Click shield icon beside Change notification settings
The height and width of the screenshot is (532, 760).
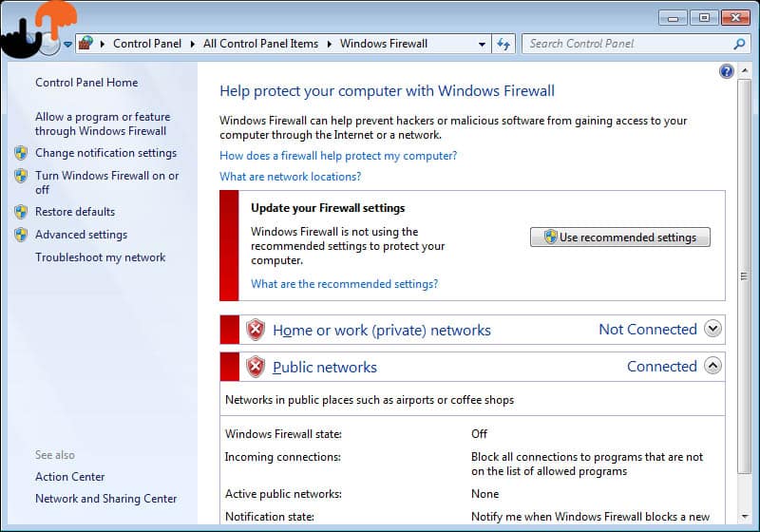[x=21, y=153]
